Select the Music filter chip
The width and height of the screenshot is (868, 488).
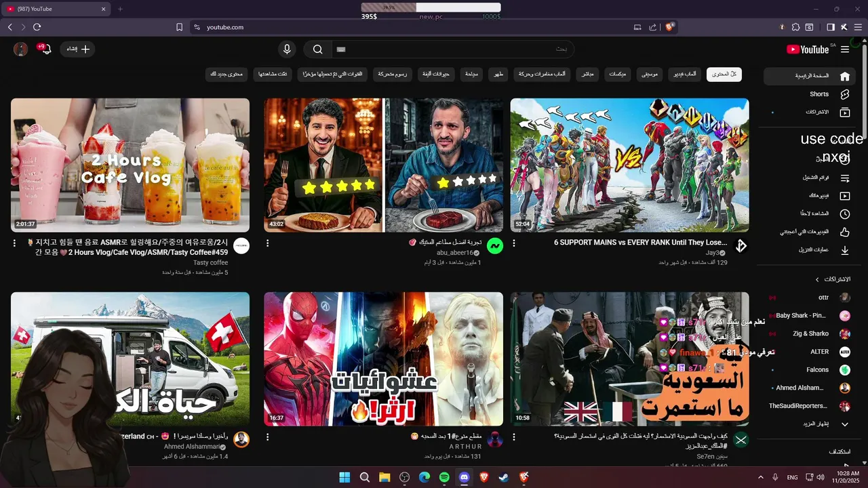point(651,74)
